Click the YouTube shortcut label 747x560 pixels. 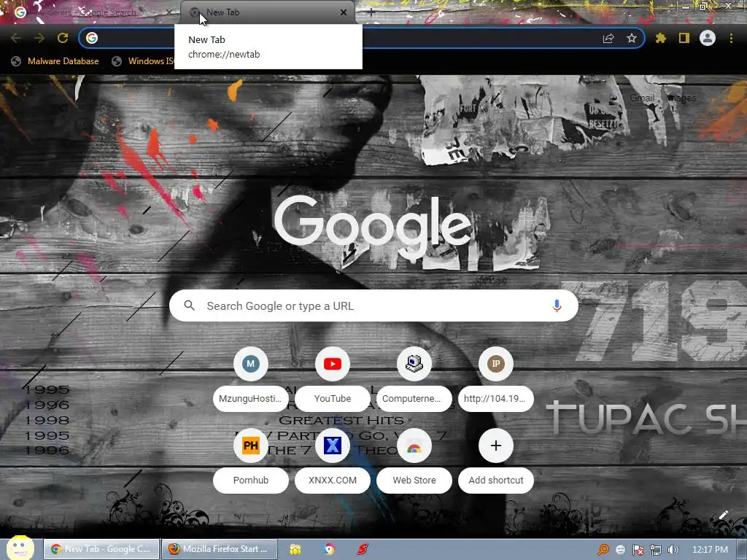coord(333,399)
